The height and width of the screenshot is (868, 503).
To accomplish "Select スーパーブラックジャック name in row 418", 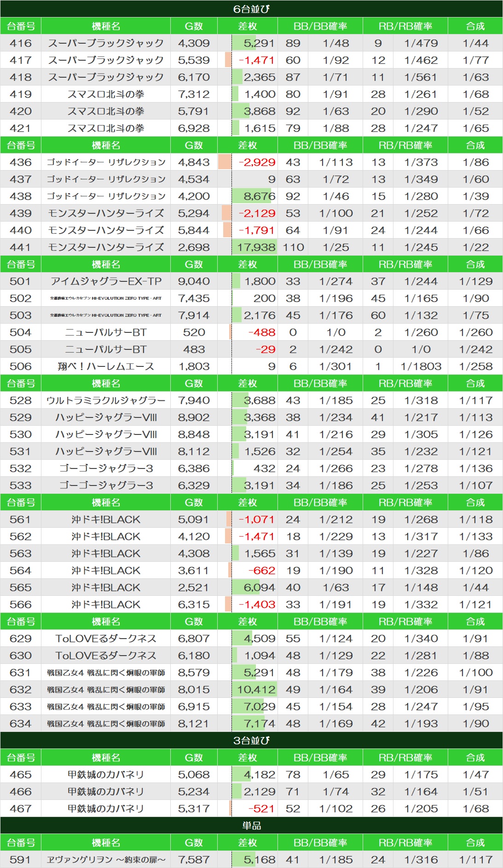I will click(106, 77).
